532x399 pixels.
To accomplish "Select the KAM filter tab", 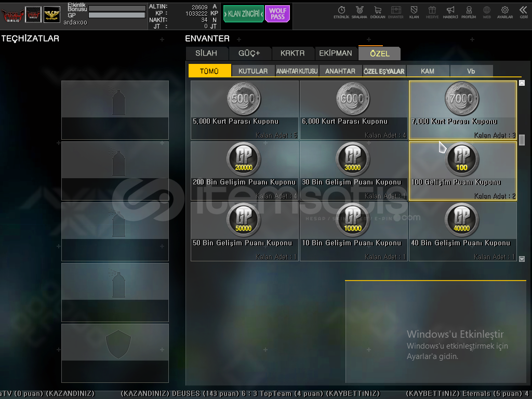I will coord(428,71).
